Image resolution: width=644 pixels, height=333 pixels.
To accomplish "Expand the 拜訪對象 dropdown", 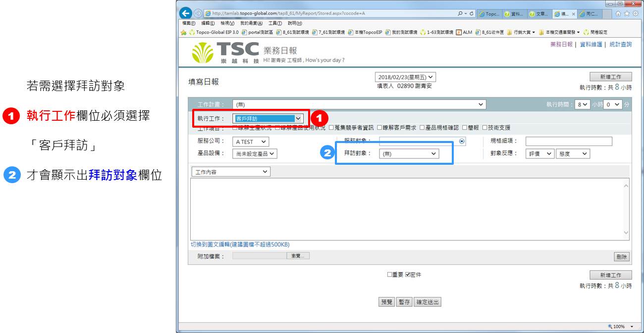I will coord(409,154).
